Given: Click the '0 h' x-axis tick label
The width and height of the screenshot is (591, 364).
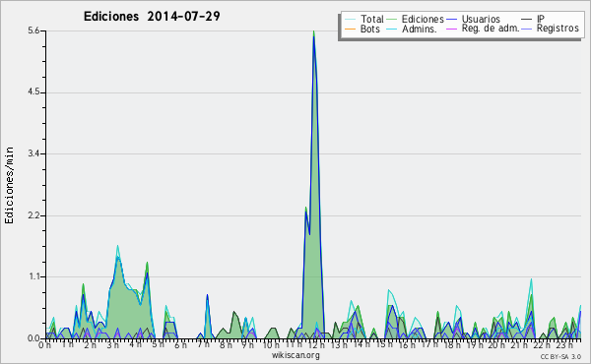Looking at the screenshot, I should coord(45,345).
